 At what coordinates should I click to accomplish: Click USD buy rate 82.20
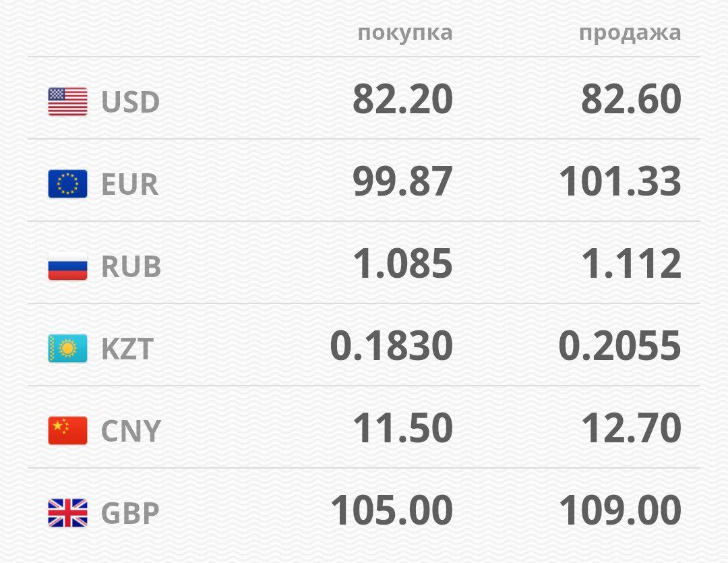(x=402, y=100)
